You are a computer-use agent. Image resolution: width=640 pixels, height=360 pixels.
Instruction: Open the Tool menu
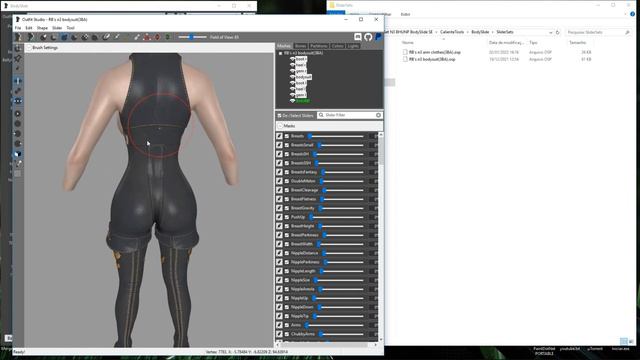(x=71, y=28)
